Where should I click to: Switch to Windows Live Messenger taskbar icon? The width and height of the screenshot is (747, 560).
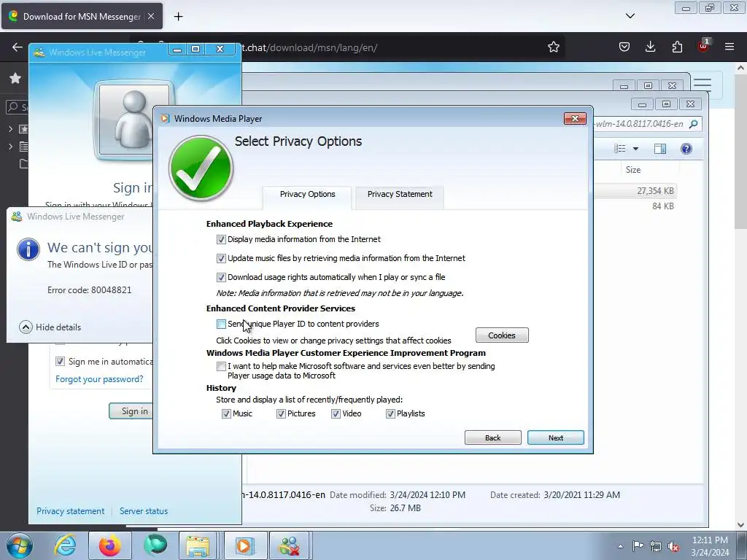tap(289, 545)
